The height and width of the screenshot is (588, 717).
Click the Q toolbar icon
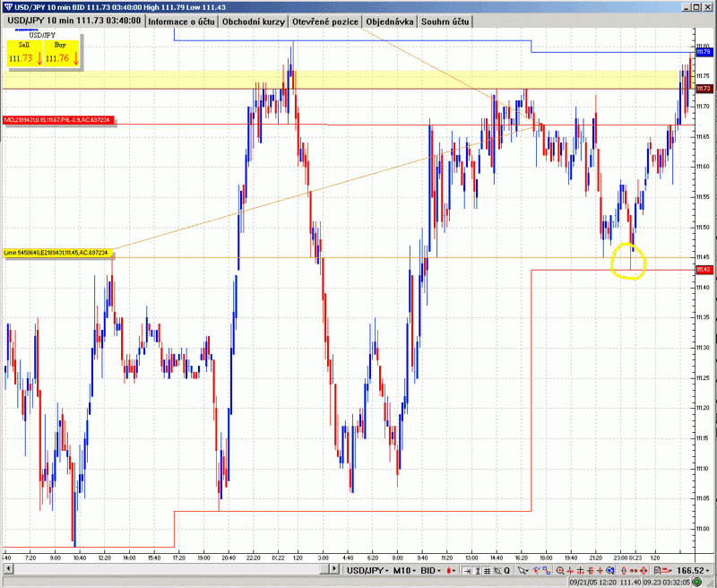point(507,571)
